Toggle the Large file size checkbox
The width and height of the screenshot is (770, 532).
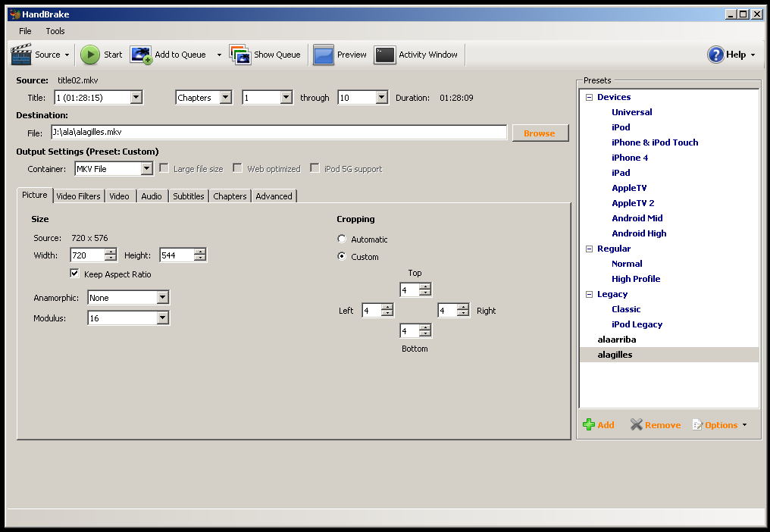pyautogui.click(x=164, y=168)
